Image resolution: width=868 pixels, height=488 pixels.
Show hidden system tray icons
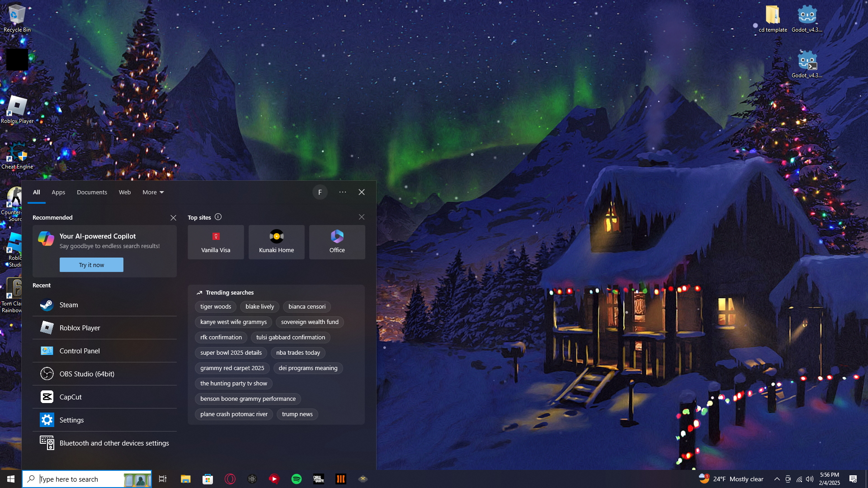[x=777, y=479]
